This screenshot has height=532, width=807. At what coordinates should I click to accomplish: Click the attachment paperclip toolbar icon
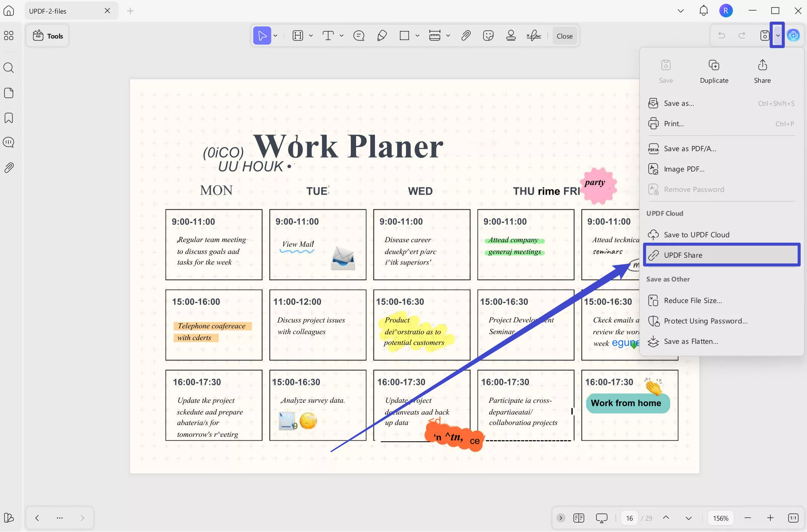[x=466, y=36]
